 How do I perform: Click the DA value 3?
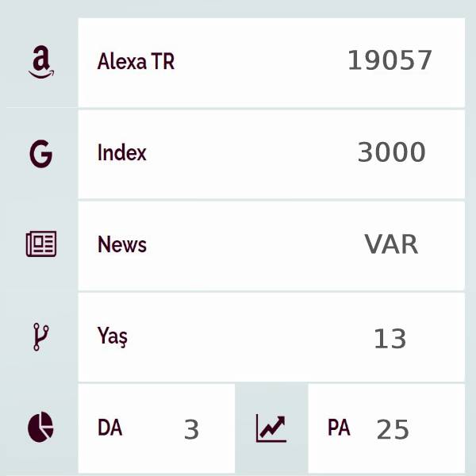tap(191, 429)
